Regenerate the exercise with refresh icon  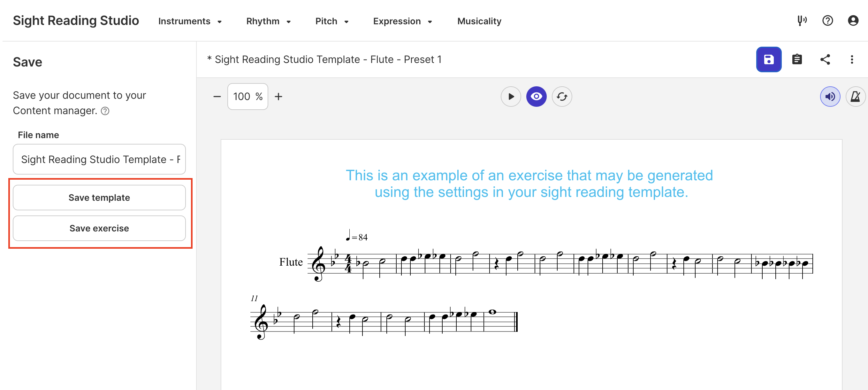click(562, 97)
